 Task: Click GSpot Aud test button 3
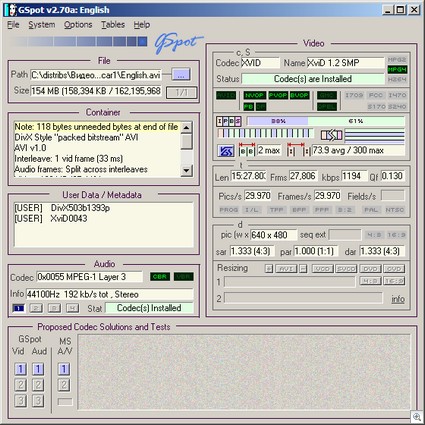point(38,400)
